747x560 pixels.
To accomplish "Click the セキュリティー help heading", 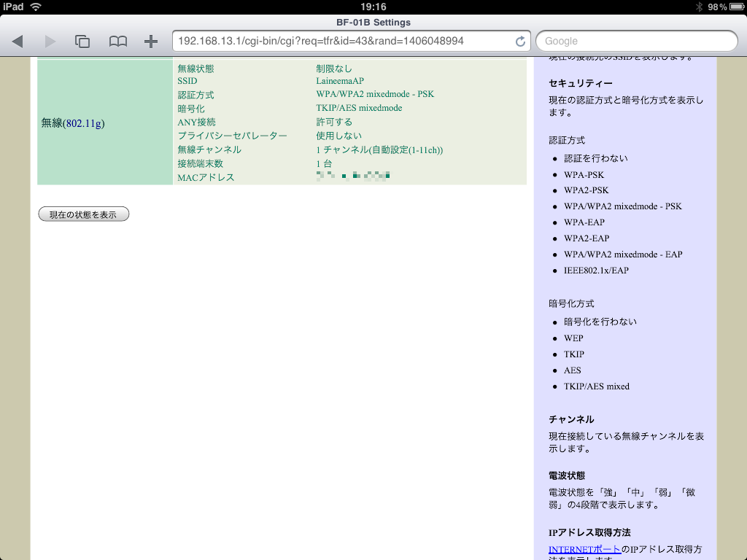I will [580, 83].
